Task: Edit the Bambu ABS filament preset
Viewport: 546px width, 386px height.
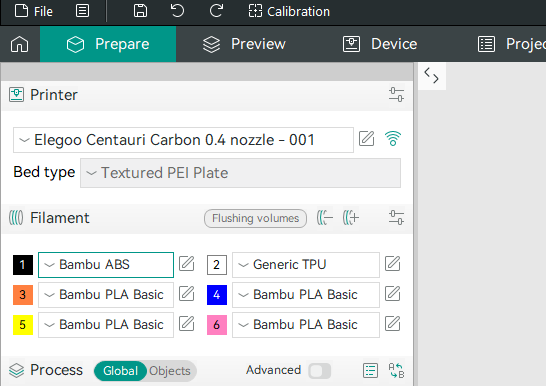Action: (x=187, y=263)
